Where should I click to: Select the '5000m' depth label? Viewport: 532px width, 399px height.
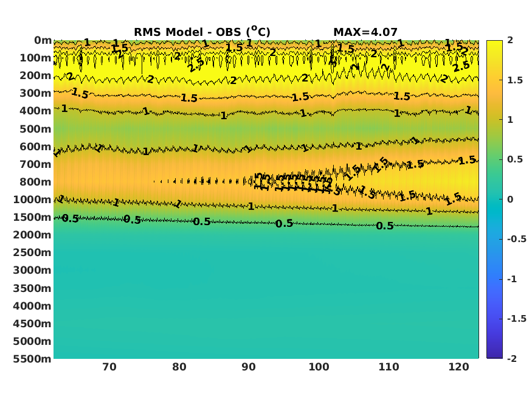tap(32, 341)
